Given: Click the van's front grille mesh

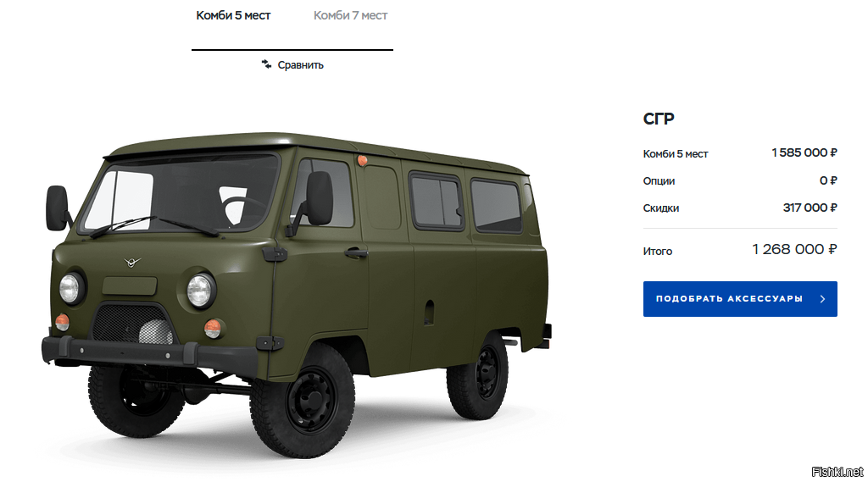Looking at the screenshot, I should pos(133,324).
